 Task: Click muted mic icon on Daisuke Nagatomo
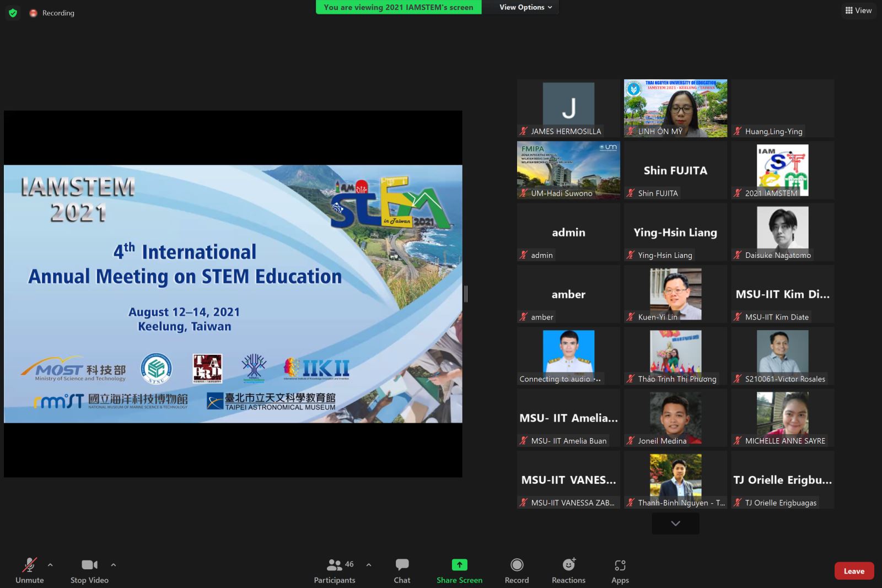tap(738, 255)
